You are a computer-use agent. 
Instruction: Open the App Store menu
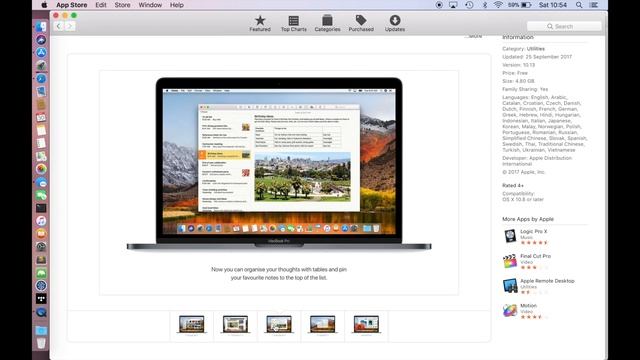(x=71, y=5)
